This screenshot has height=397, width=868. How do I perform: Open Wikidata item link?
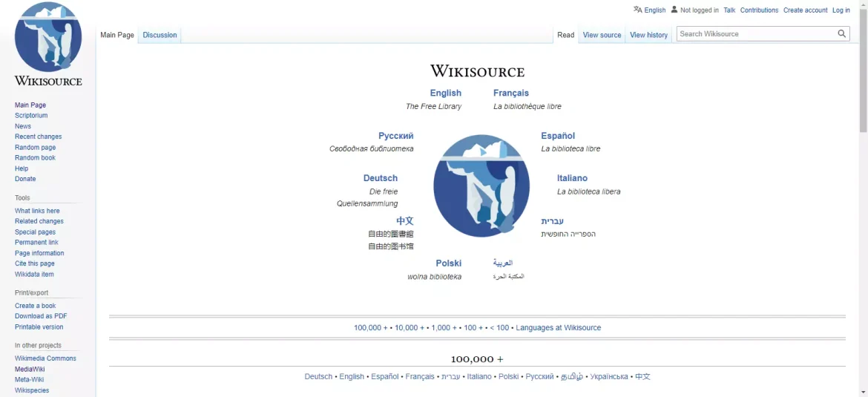click(x=34, y=274)
